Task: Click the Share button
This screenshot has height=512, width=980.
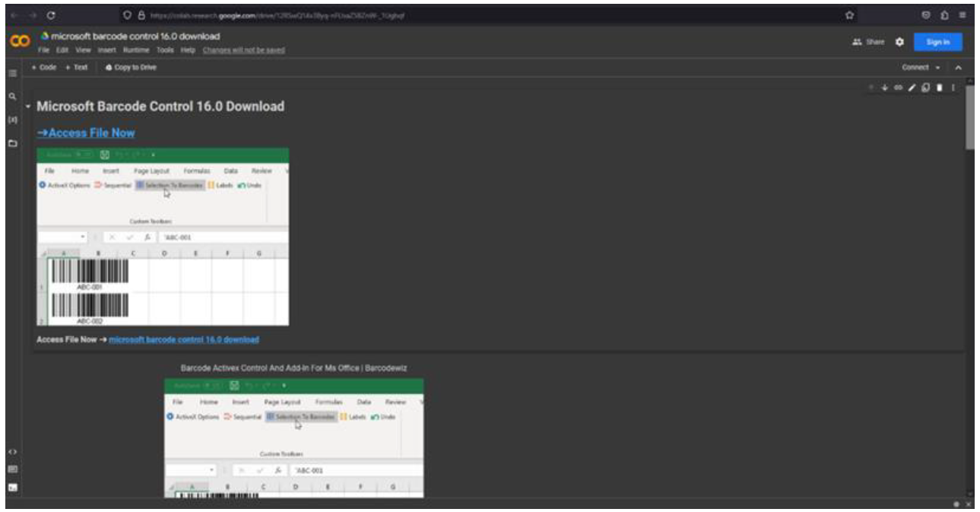Action: click(868, 42)
